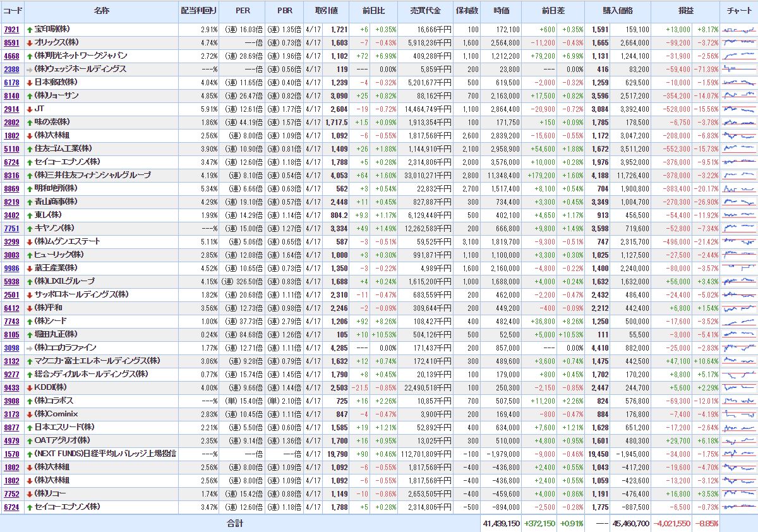
Task: Click the green up arrow beside OATアグリオ(株)
Action: point(30,441)
